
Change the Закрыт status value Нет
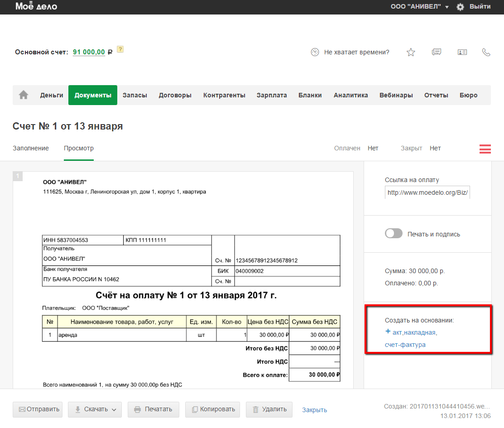435,148
